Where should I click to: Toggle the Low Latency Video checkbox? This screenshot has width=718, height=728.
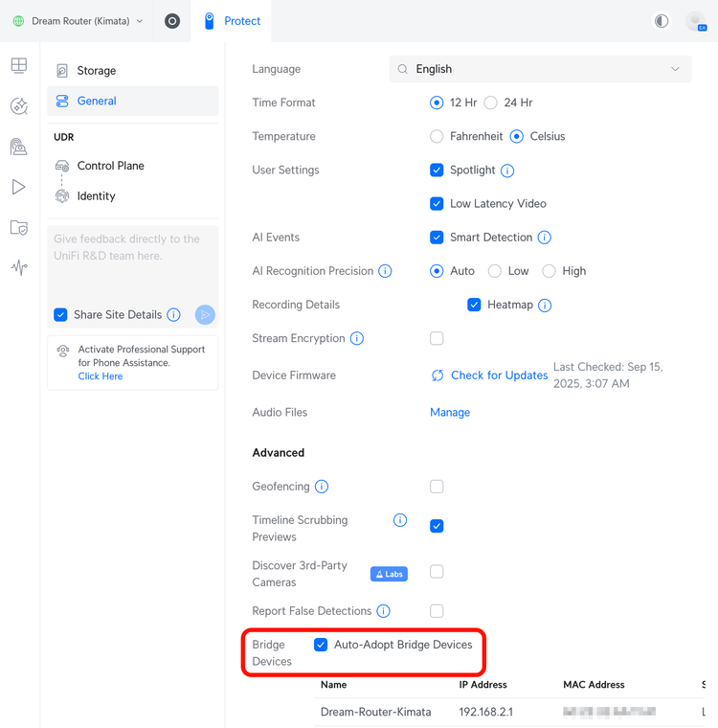pos(437,204)
